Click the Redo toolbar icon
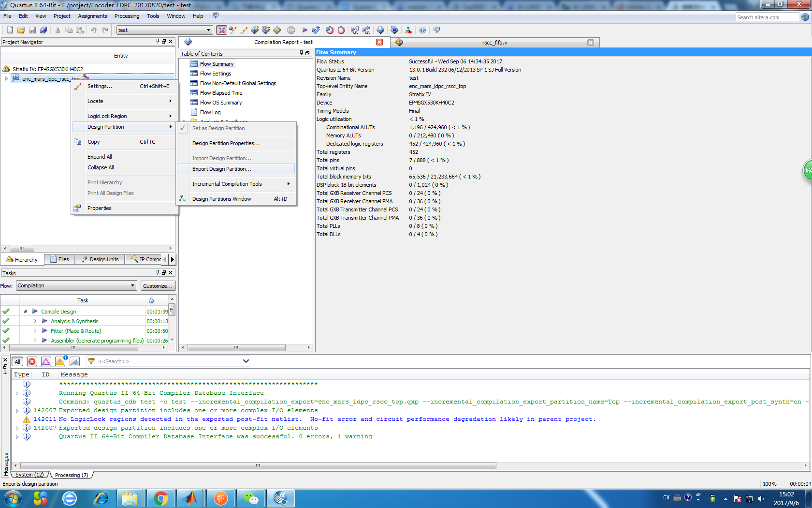 (105, 30)
